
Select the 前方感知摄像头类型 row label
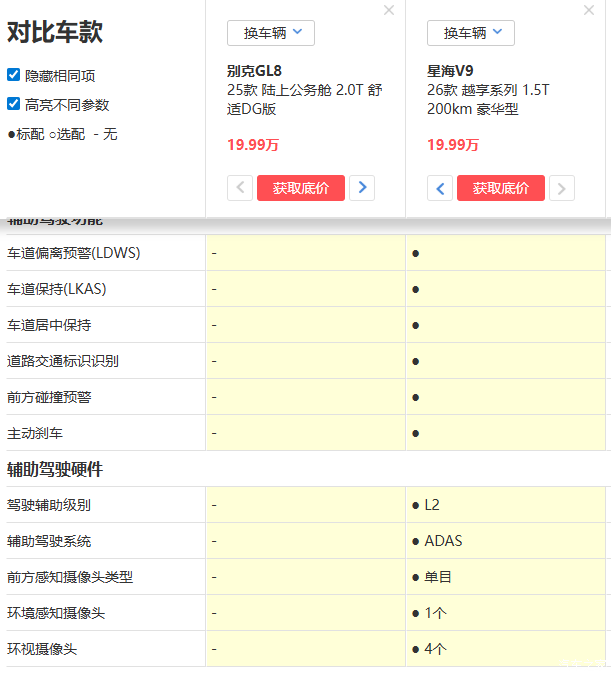coord(70,577)
